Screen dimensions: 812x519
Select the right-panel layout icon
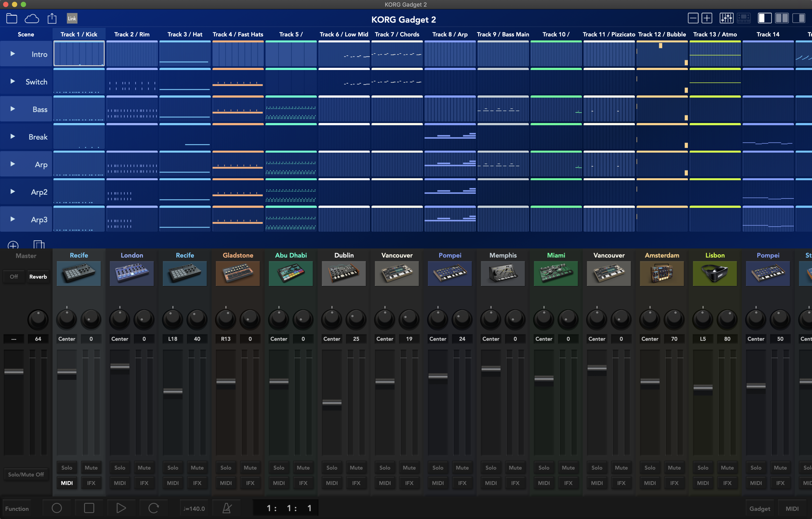(799, 18)
